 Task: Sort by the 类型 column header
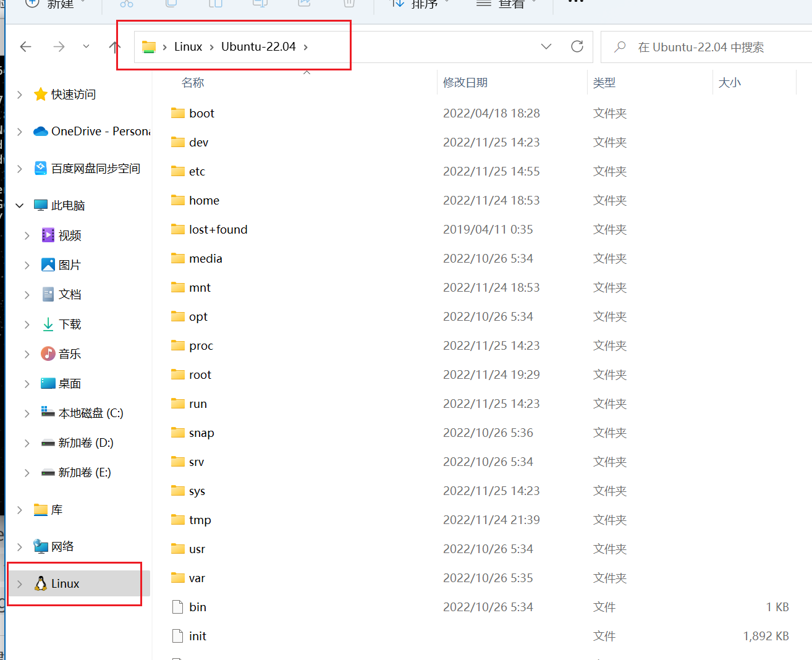click(604, 83)
